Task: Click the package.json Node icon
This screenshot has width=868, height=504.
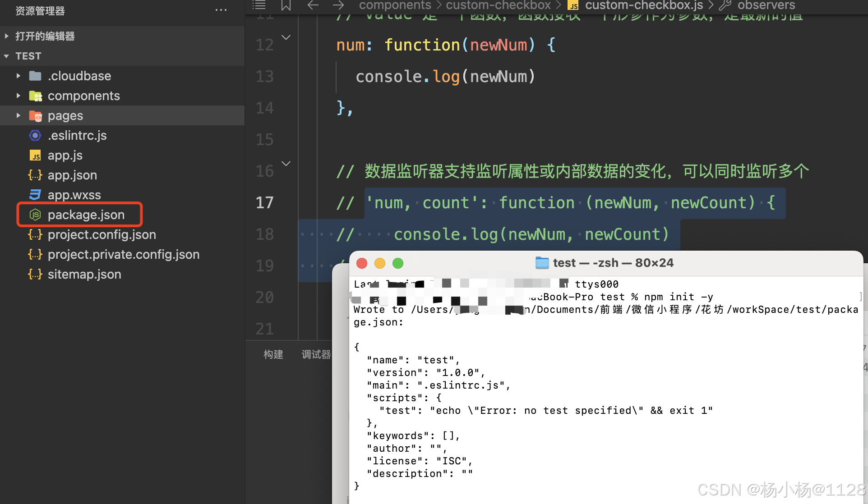Action: pyautogui.click(x=35, y=215)
